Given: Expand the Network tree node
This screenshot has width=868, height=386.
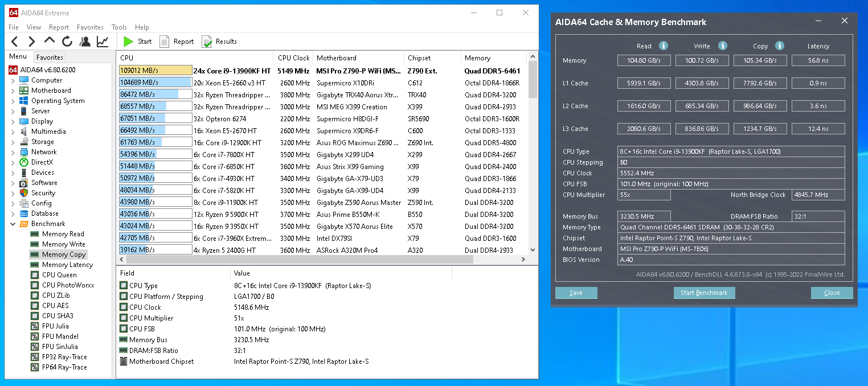Looking at the screenshot, I should (13, 152).
